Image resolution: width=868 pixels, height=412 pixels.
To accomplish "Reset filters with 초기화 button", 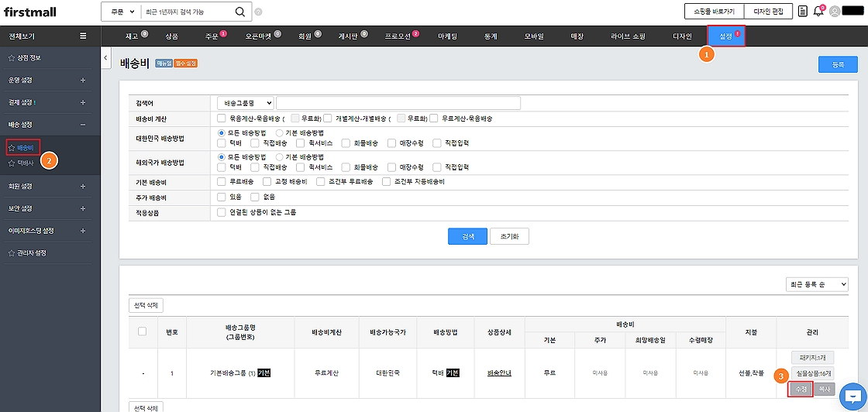I will point(510,236).
